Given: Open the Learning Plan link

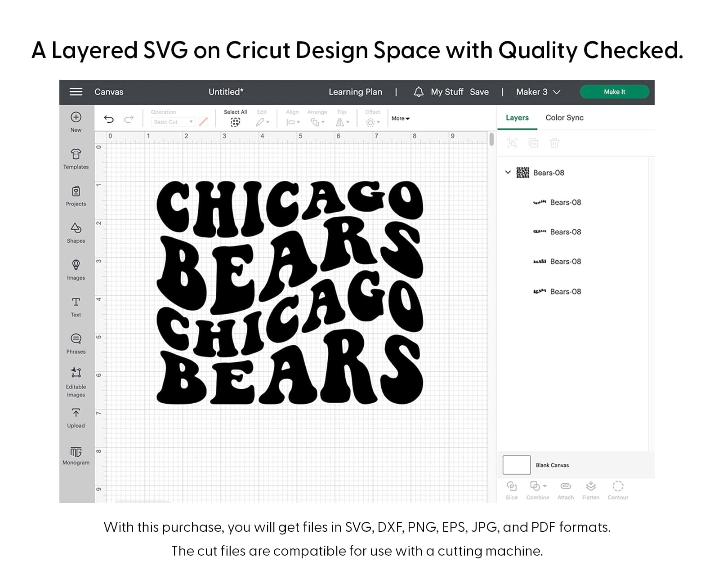Looking at the screenshot, I should [355, 92].
